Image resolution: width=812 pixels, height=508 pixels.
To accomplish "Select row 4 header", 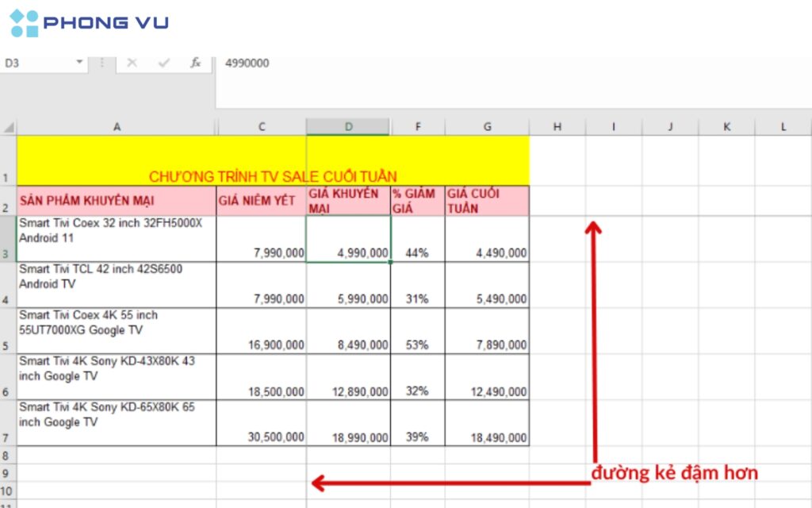I will pos(8,285).
